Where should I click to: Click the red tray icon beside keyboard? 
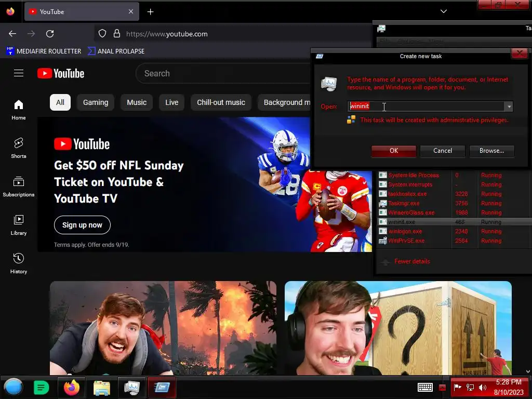pos(442,388)
